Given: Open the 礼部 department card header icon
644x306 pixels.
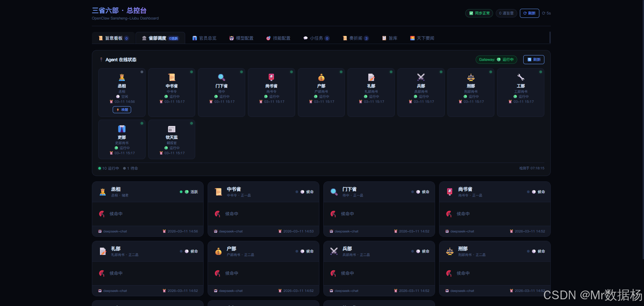Looking at the screenshot, I should point(103,251).
